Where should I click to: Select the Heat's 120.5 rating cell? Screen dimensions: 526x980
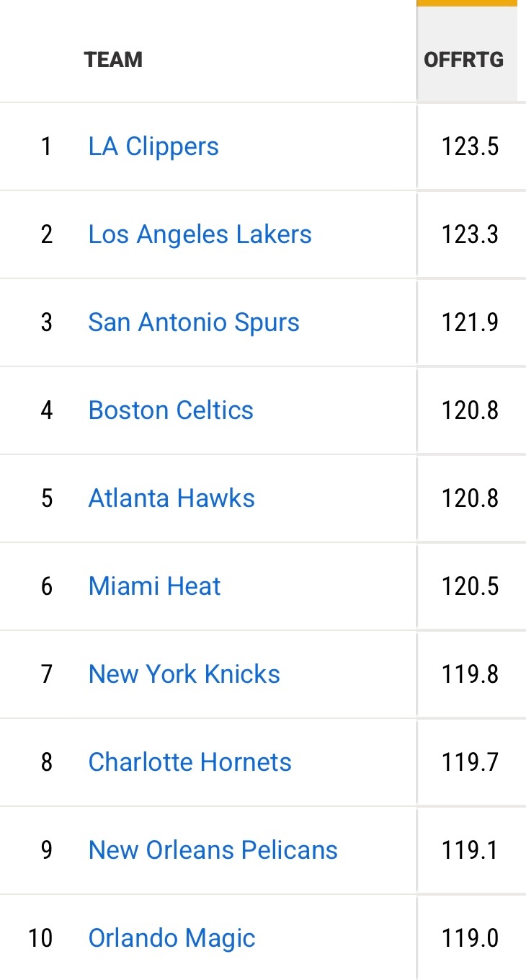[x=470, y=586]
